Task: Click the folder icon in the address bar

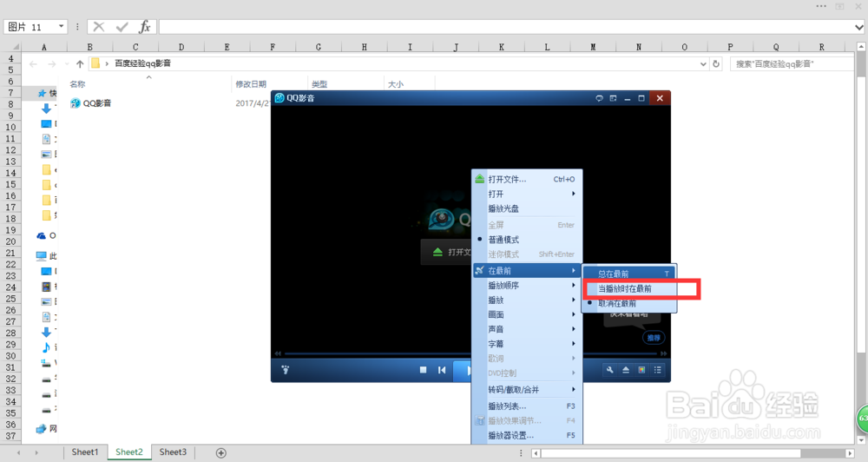Action: pyautogui.click(x=95, y=63)
